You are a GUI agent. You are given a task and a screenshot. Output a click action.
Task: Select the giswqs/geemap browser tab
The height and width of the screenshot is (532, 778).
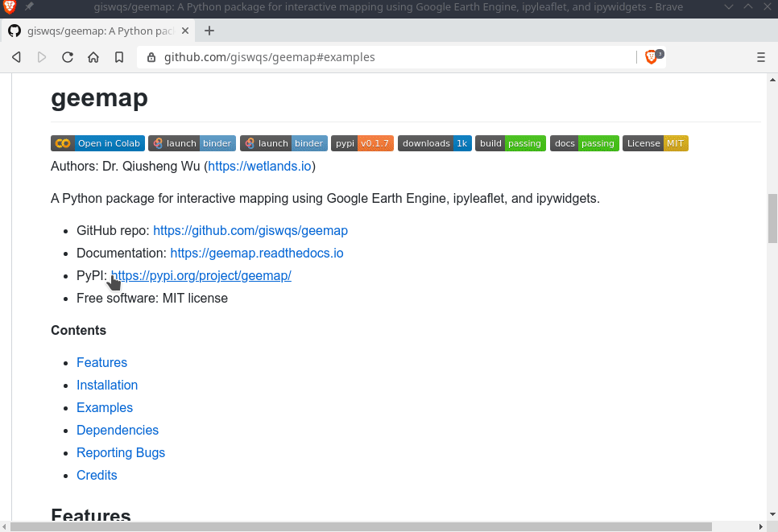99,31
